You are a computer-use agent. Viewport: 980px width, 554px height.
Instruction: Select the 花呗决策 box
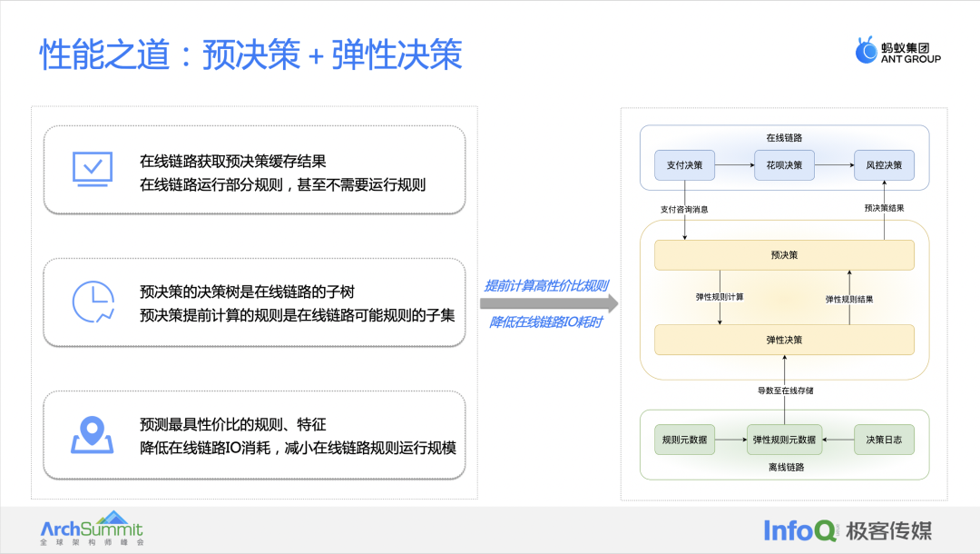pos(784,165)
